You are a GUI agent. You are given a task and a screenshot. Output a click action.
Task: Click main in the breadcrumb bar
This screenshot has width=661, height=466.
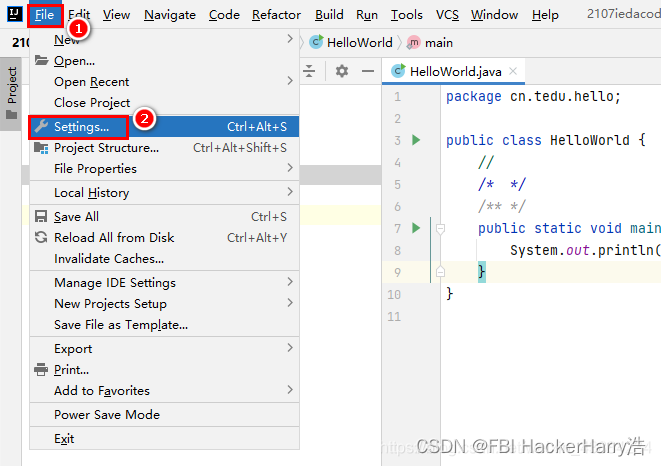click(439, 43)
